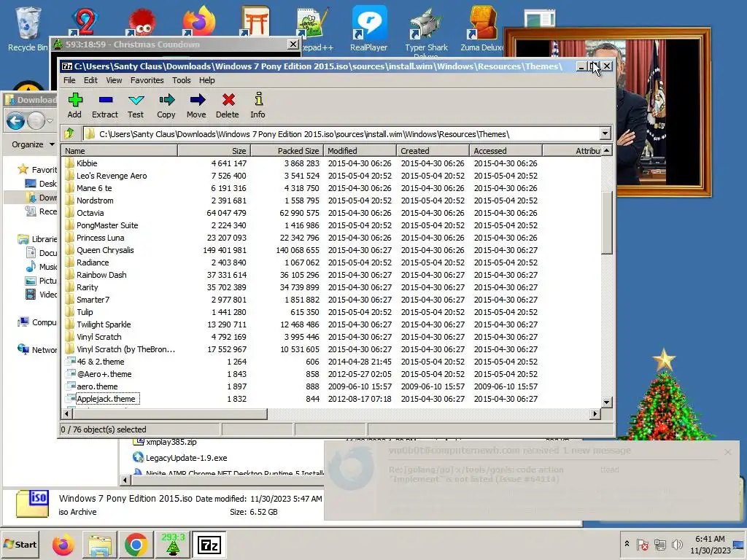Select the Applejack.theme file

[106, 399]
